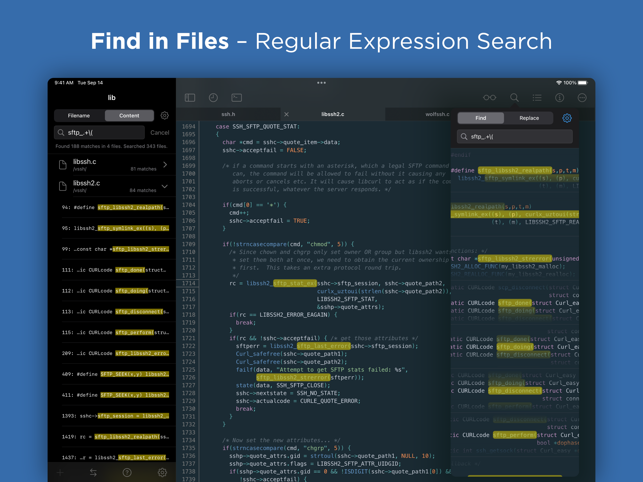Open result line 94 sftp_libssh2_realpath
Viewport: 643px width, 482px height.
(x=115, y=208)
